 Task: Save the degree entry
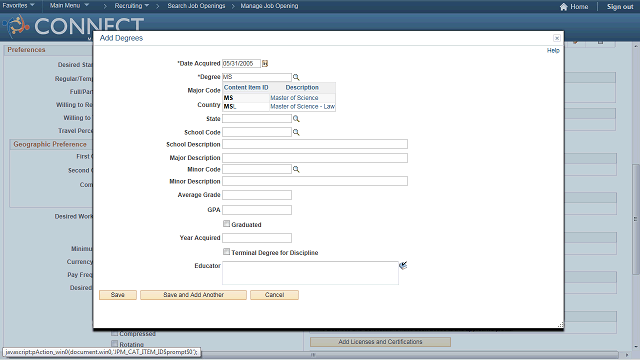click(118, 295)
